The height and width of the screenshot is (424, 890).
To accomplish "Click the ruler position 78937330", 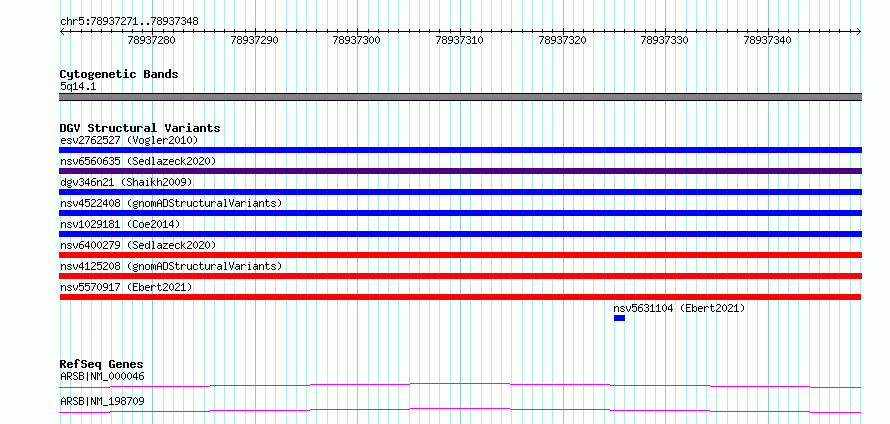I will pyautogui.click(x=665, y=40).
